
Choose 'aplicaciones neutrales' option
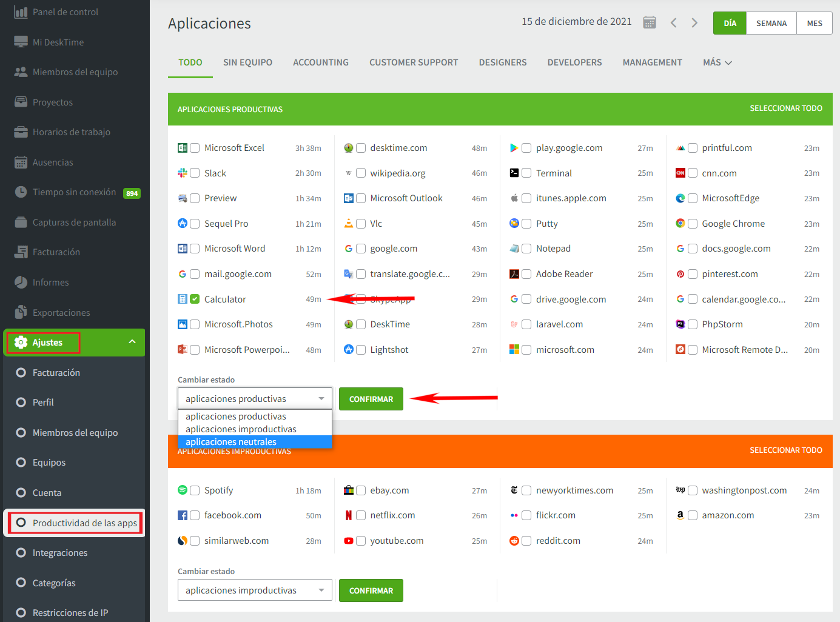point(255,442)
